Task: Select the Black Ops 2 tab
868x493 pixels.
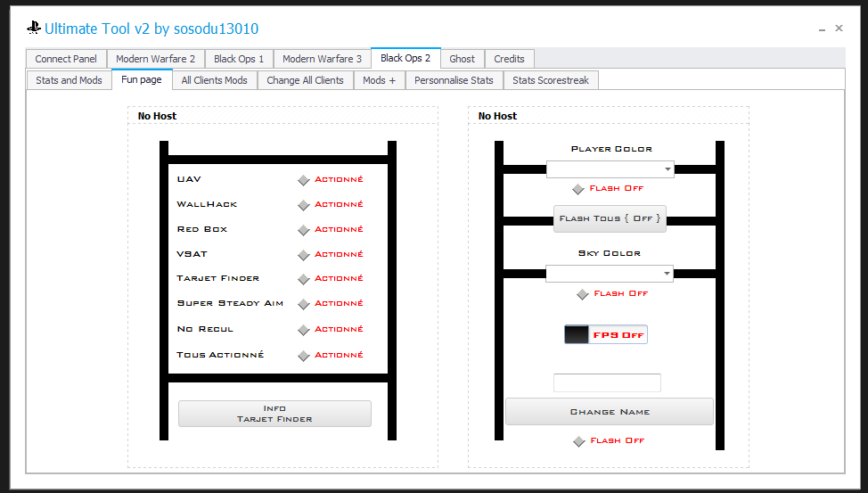Action: 405,58
